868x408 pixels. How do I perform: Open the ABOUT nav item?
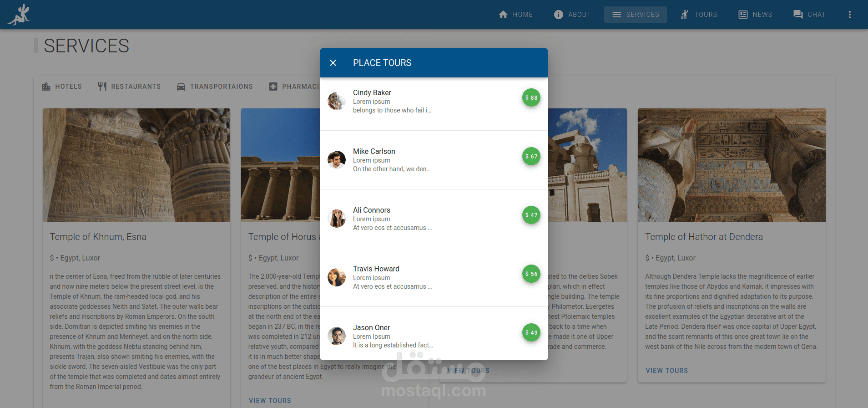point(572,15)
